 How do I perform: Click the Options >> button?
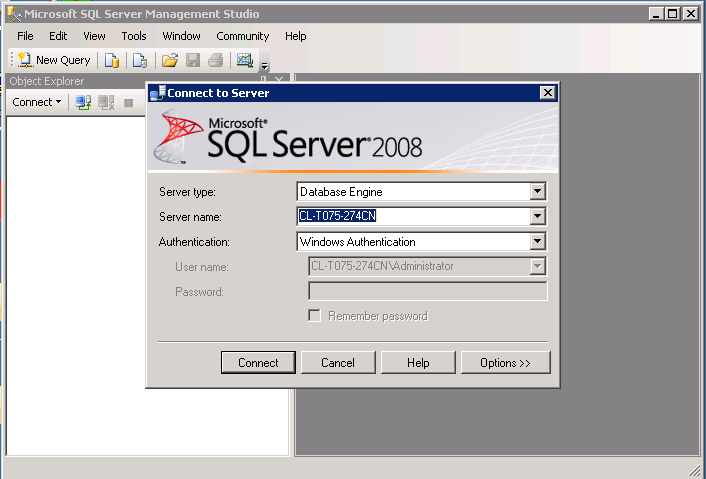click(x=505, y=362)
